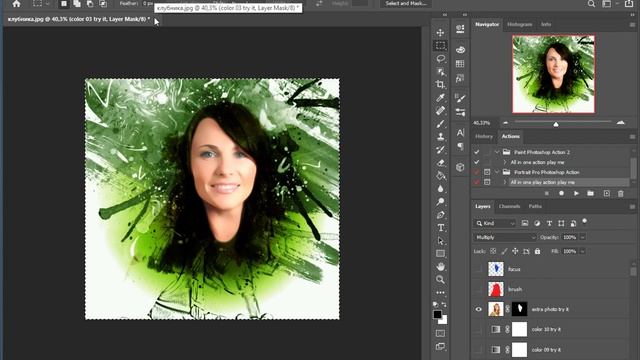Select the Brush tool

[440, 124]
